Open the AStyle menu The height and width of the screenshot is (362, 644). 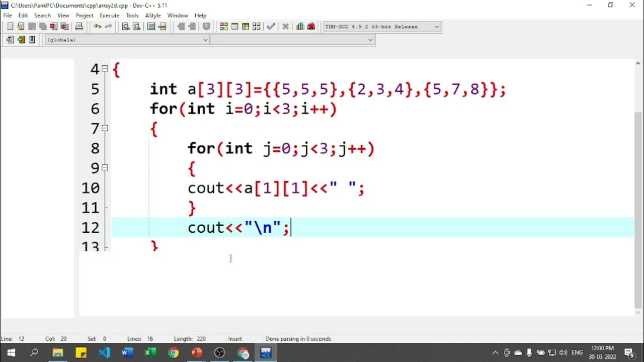152,16
